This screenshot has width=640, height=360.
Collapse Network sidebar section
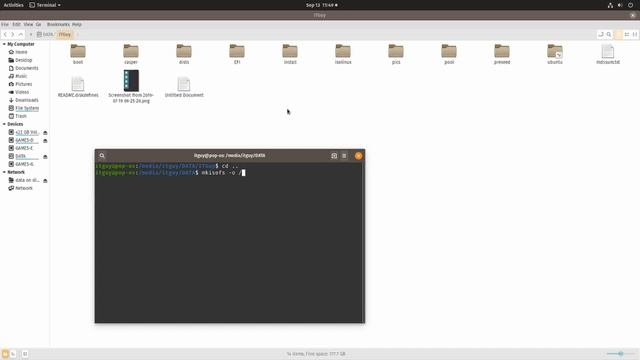(4, 172)
